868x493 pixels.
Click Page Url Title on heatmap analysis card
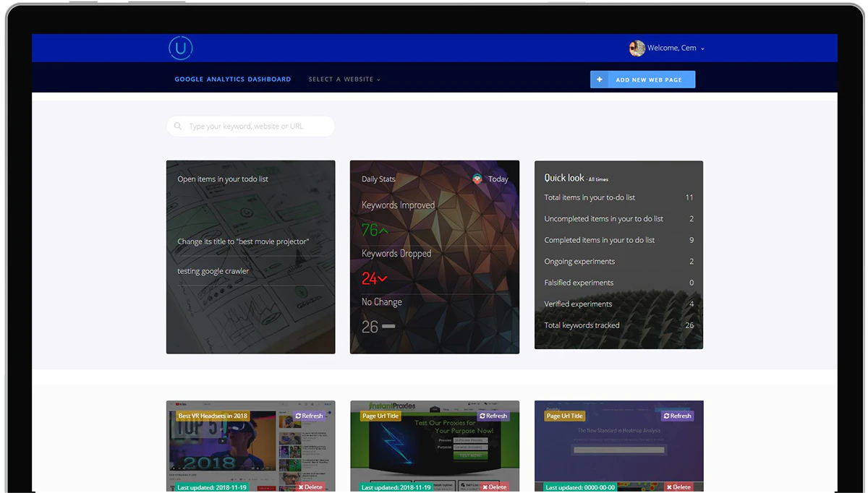coord(566,416)
